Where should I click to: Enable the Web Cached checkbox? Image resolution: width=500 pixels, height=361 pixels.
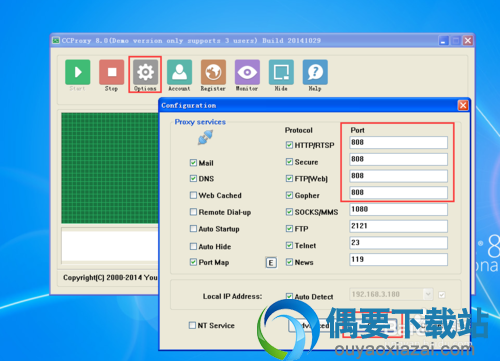tap(193, 195)
